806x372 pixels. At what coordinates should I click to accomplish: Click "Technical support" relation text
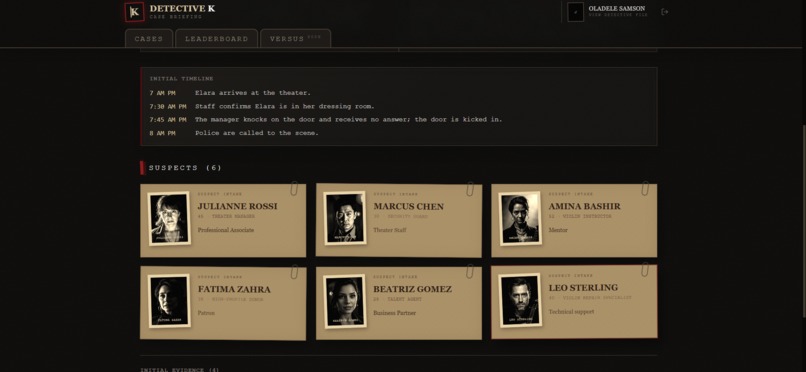click(x=571, y=312)
